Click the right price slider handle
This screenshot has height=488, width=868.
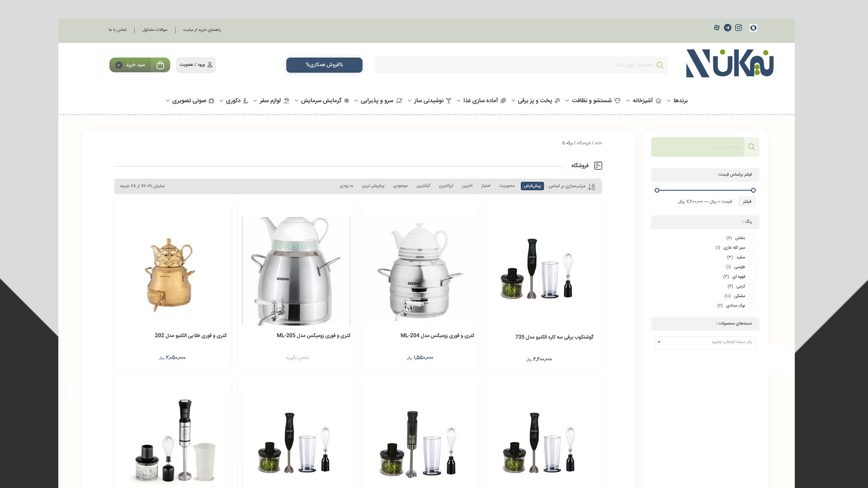[753, 190]
